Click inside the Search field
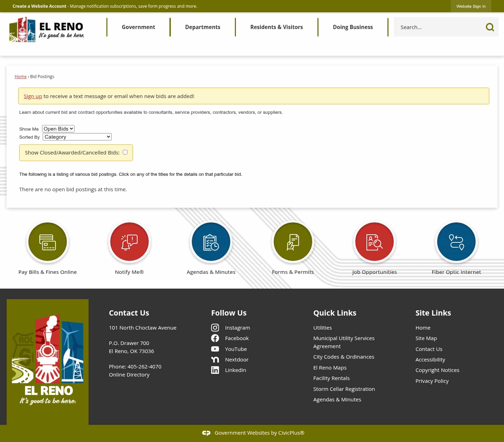Viewport: 504px width, 442px height. [x=437, y=27]
